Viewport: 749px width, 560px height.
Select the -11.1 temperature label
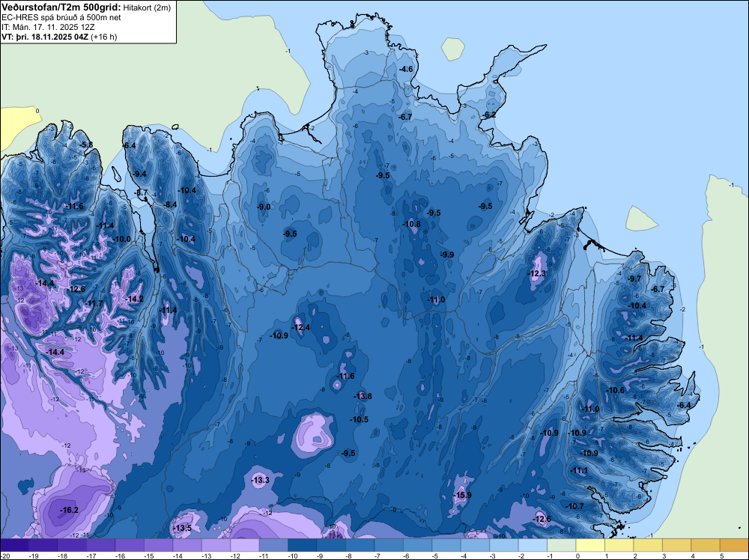tap(579, 470)
